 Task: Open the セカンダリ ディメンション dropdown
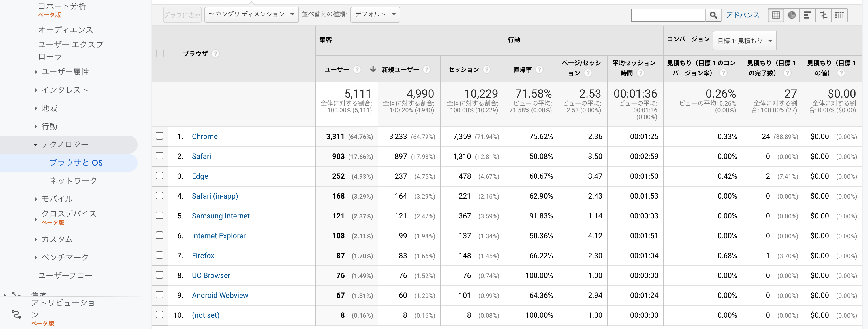coord(251,14)
